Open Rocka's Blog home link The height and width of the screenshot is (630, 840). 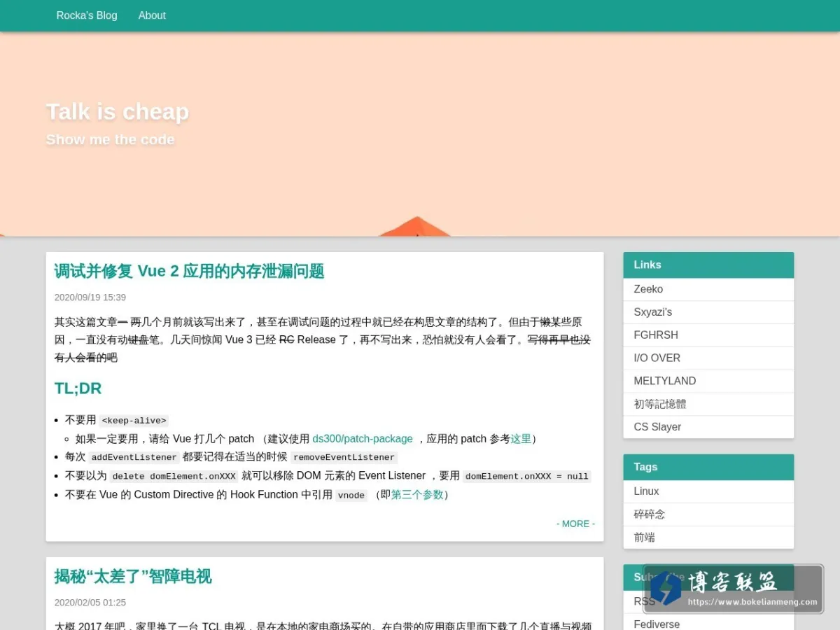(87, 15)
